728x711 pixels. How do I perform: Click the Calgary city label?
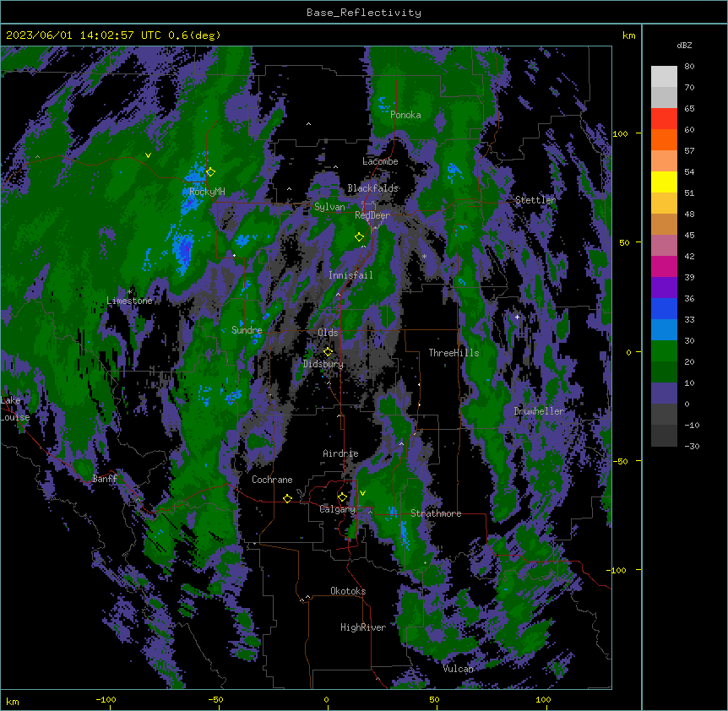338,509
